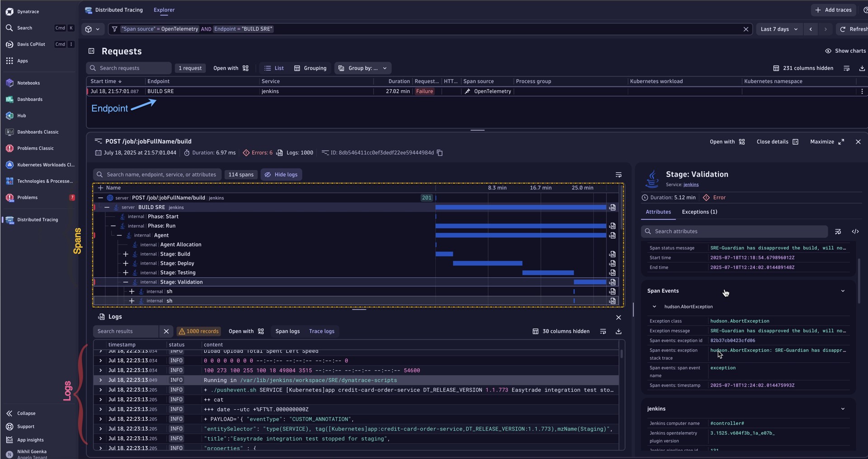Select the Trace logs tab
The width and height of the screenshot is (868, 459).
[x=321, y=332]
